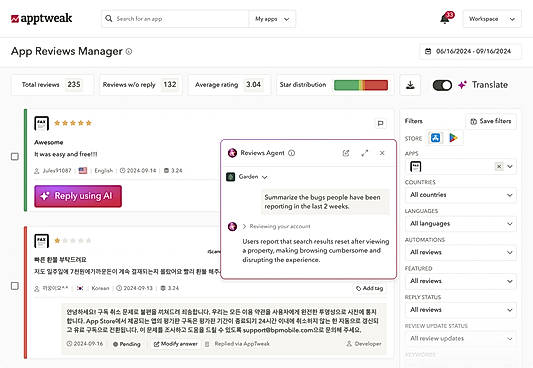Flag the Awesome review
This screenshot has height=368, width=533.
click(380, 123)
